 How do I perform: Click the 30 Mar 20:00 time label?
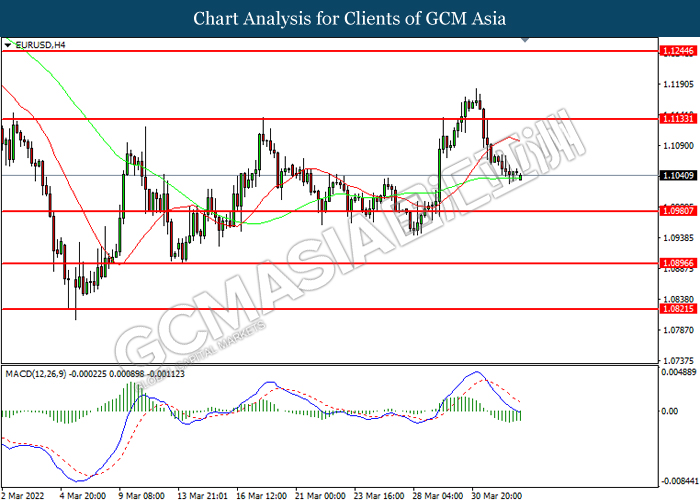tap(497, 496)
